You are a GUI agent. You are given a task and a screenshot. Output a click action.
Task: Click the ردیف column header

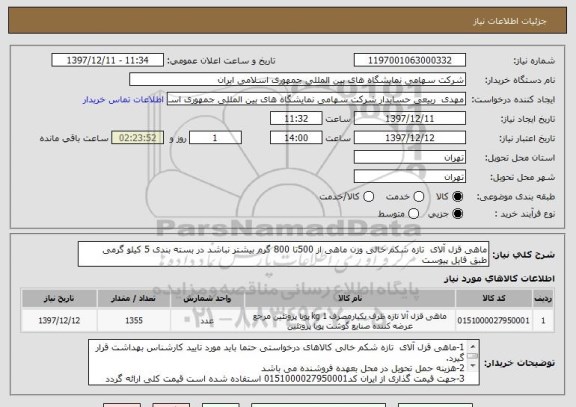pos(543,299)
